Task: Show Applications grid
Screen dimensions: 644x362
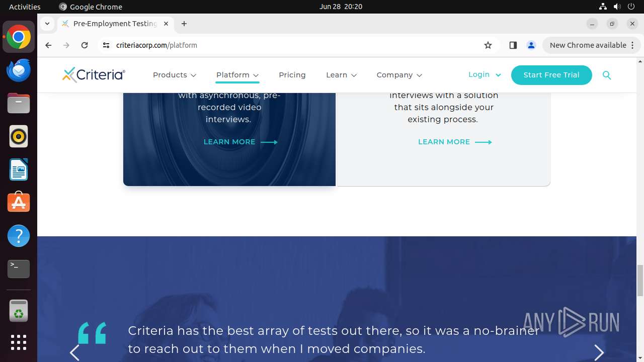Action: (x=19, y=342)
